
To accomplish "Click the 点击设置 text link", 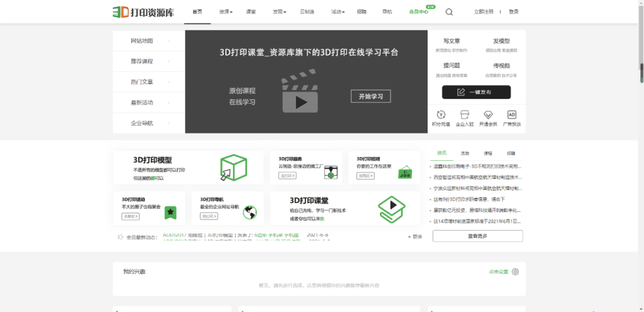I will pyautogui.click(x=499, y=272).
